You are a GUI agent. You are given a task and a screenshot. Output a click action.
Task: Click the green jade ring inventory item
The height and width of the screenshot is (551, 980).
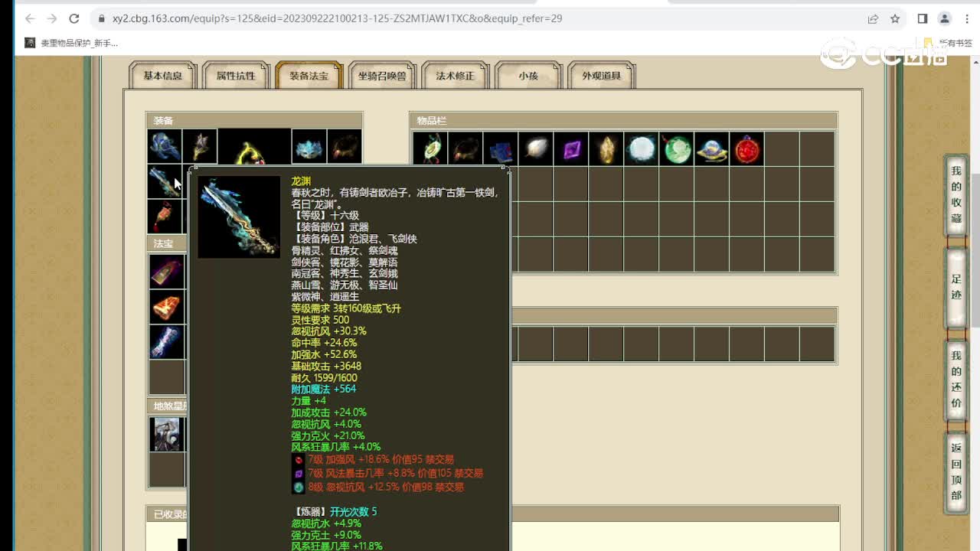point(430,148)
